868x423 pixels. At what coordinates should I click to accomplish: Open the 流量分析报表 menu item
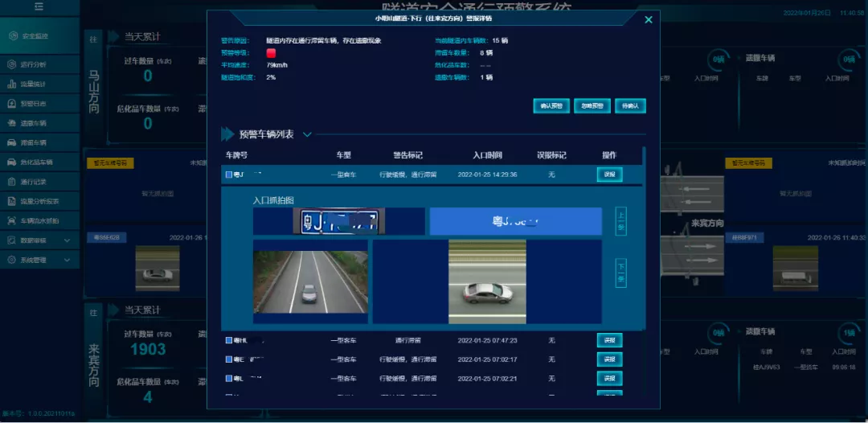[39, 201]
